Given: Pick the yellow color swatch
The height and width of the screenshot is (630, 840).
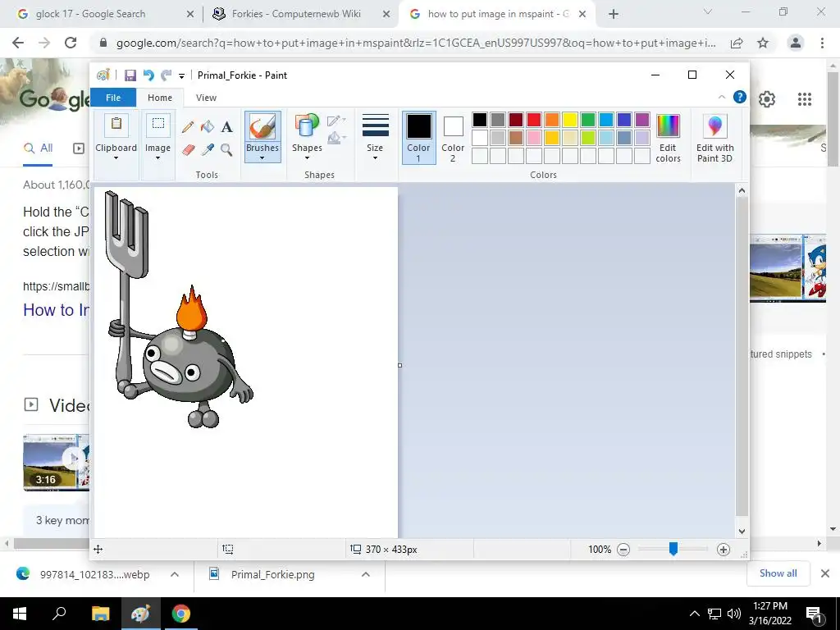Looking at the screenshot, I should [x=570, y=120].
